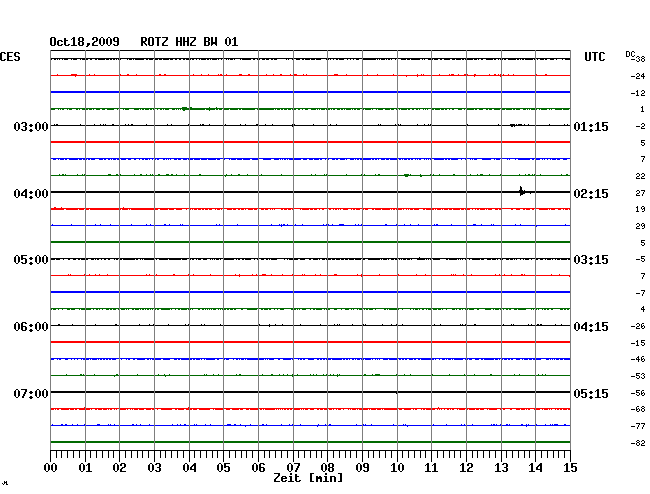Pick the 14 minute axis tick label
The width and height of the screenshot is (650, 494).
pyautogui.click(x=535, y=468)
